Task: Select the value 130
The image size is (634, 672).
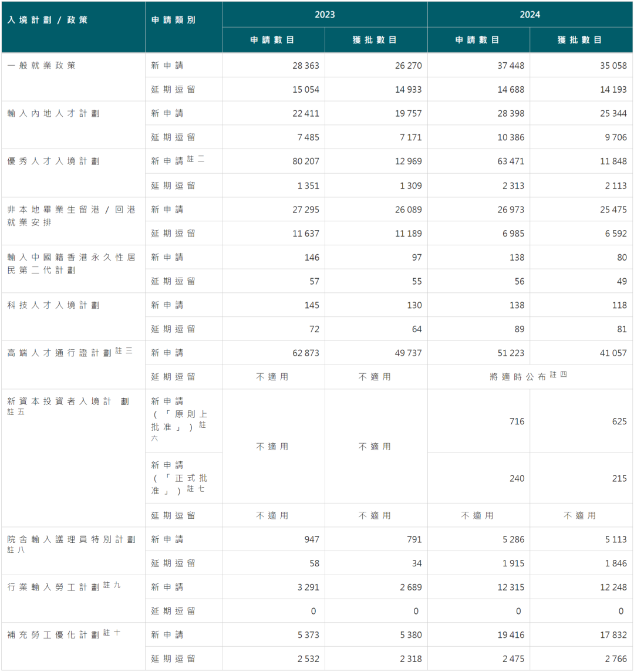Action: point(414,306)
